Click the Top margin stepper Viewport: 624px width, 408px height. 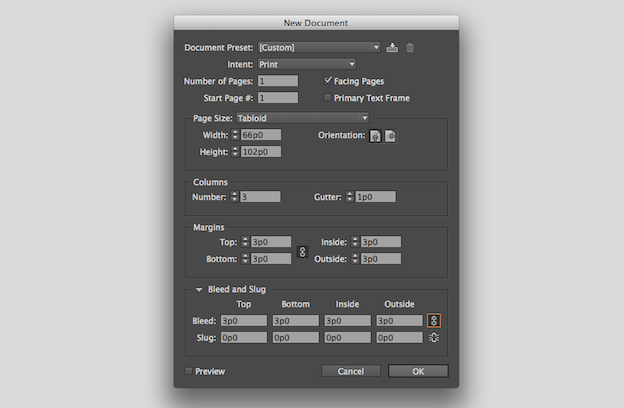[x=245, y=242]
